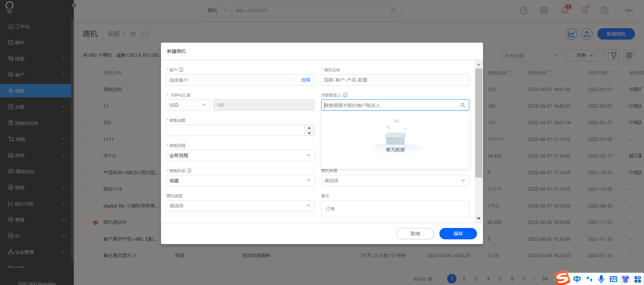The height and width of the screenshot is (285, 644).
Task: Open the OKKI user avatar
Action: click(629, 10)
